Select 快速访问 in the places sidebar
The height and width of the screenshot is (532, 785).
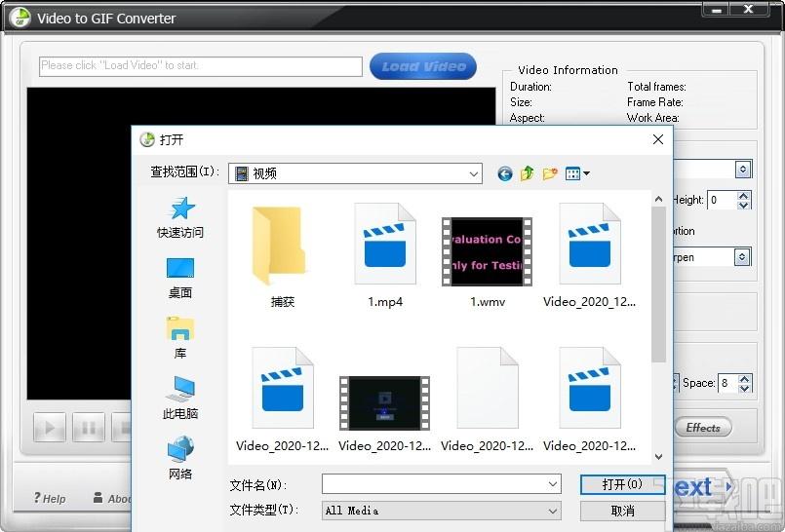(x=180, y=218)
